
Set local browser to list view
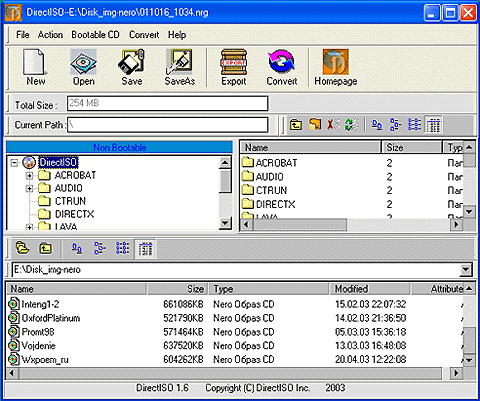click(x=122, y=248)
